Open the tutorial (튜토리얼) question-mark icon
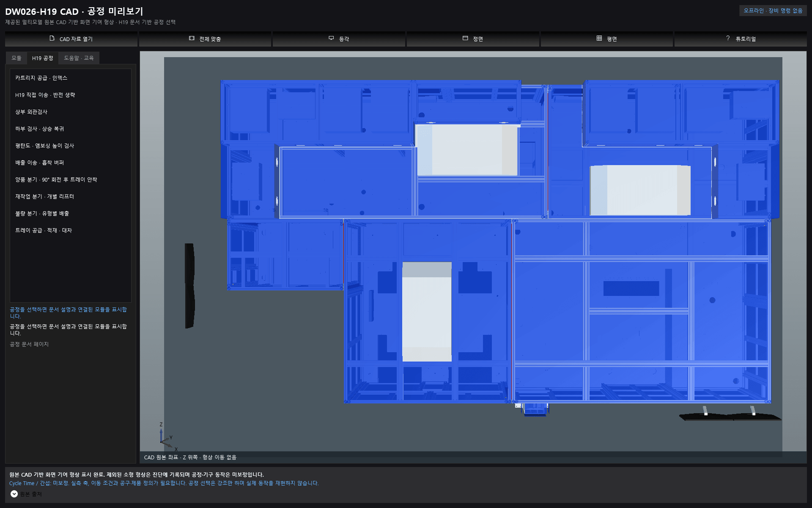This screenshot has width=812, height=508. [x=728, y=39]
